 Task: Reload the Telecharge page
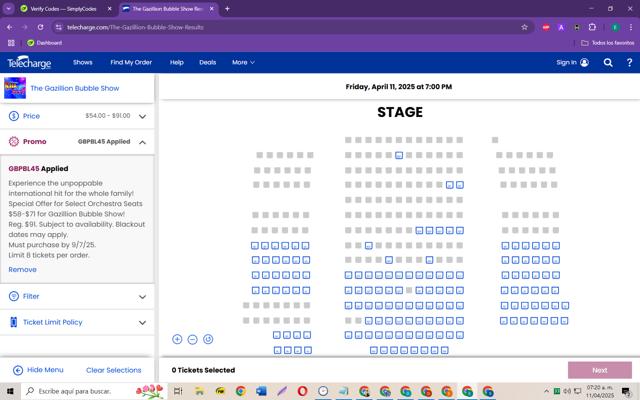[x=40, y=27]
